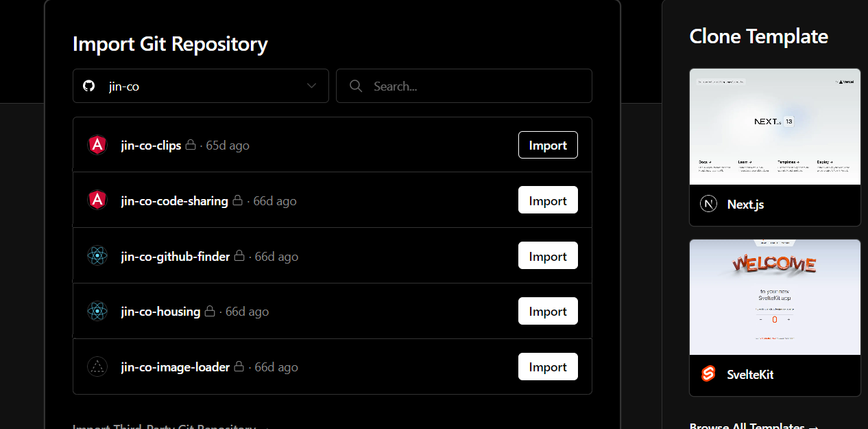Image resolution: width=868 pixels, height=429 pixels.
Task: Import the jin-co-housing repository
Action: pyautogui.click(x=548, y=311)
